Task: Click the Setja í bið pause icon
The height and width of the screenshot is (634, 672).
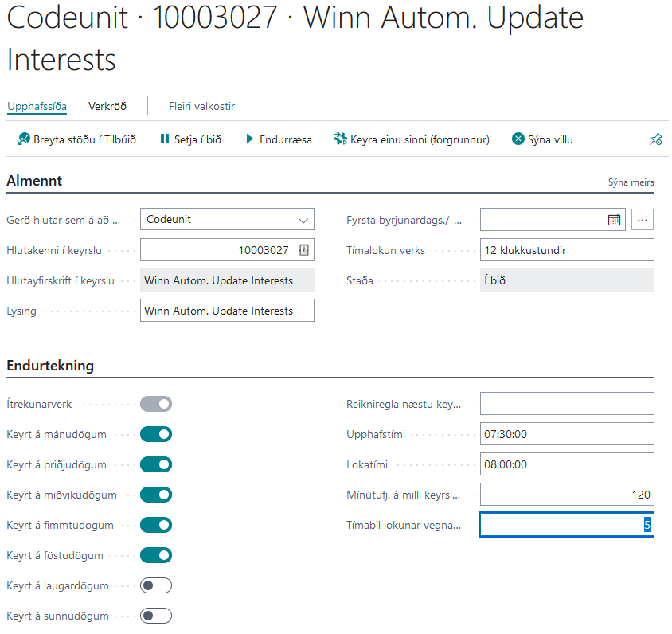Action: (165, 139)
